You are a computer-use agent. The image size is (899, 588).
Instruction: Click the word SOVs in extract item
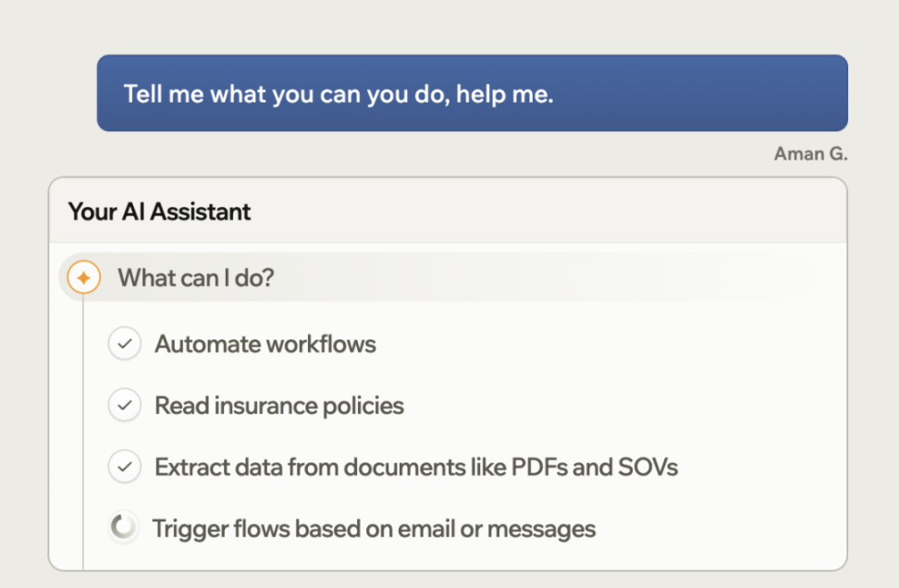pyautogui.click(x=647, y=467)
